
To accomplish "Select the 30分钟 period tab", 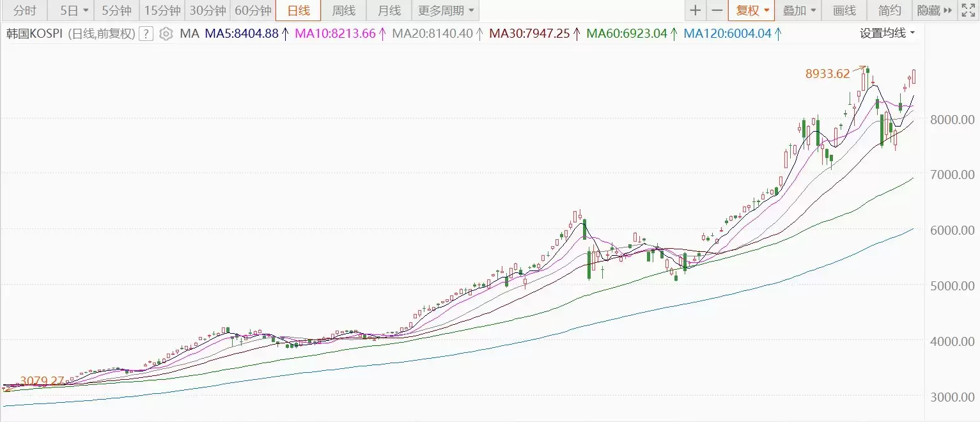I will pyautogui.click(x=208, y=10).
